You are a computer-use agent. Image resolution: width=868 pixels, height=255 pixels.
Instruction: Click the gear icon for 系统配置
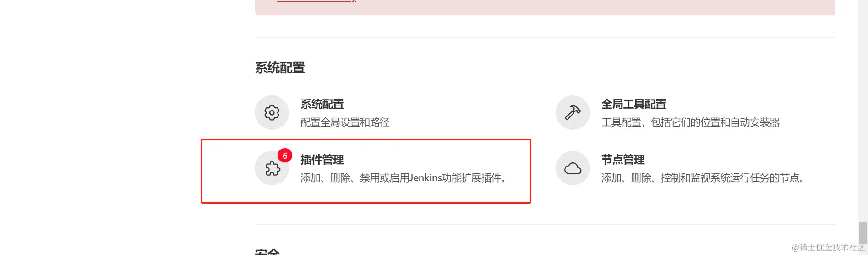272,112
